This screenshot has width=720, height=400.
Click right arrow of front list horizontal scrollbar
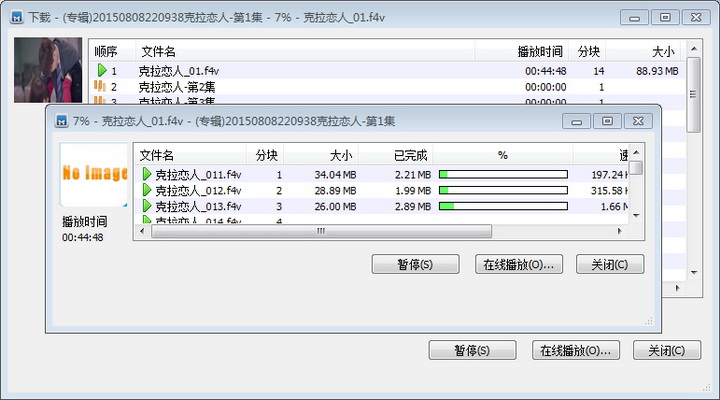619,231
